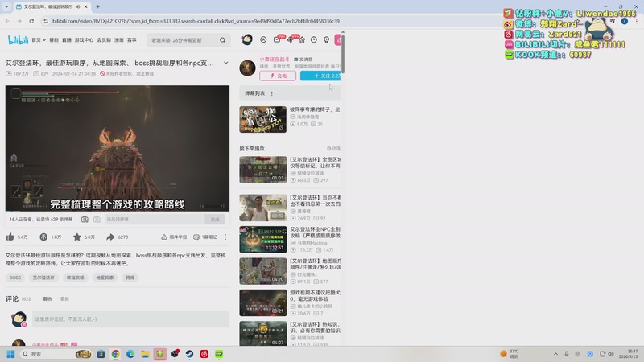This screenshot has height=362, width=644.
Task: Open the dynamics (fan) icon with badge
Action: [x=290, y=39]
